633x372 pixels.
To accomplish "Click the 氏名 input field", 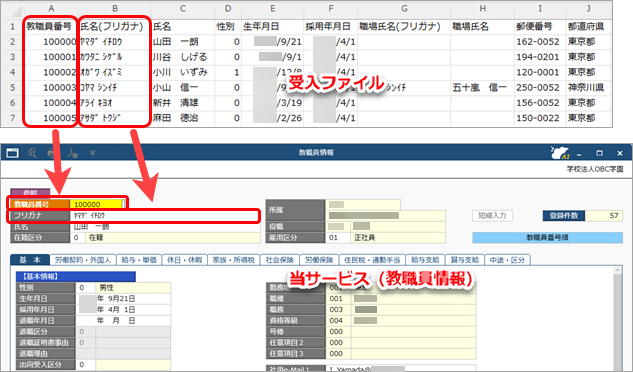I will click(x=165, y=227).
